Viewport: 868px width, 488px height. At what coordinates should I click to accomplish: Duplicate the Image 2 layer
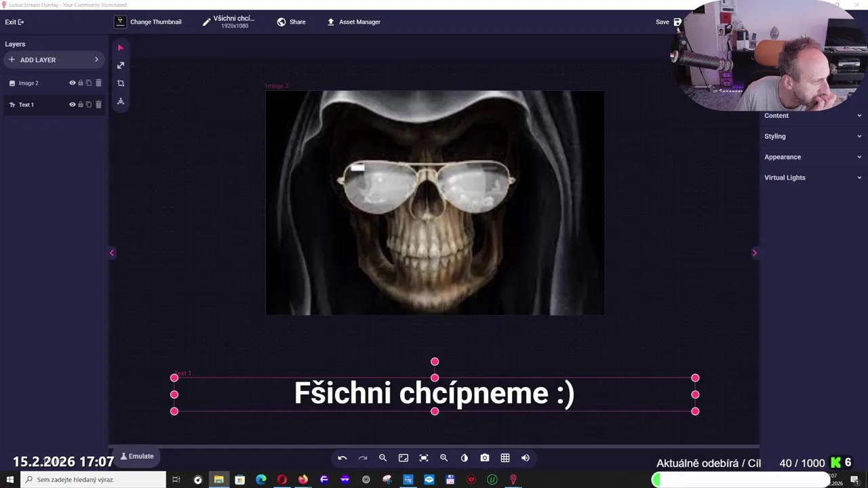coord(89,83)
